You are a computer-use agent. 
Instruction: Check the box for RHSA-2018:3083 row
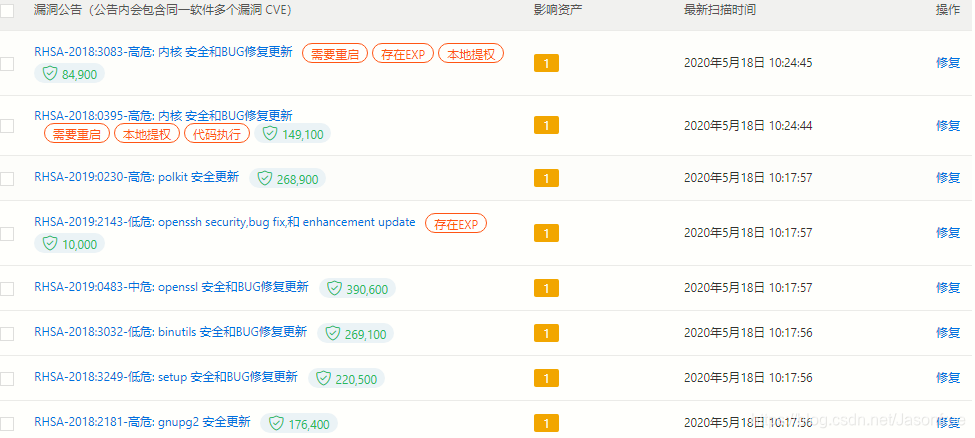click(7, 63)
